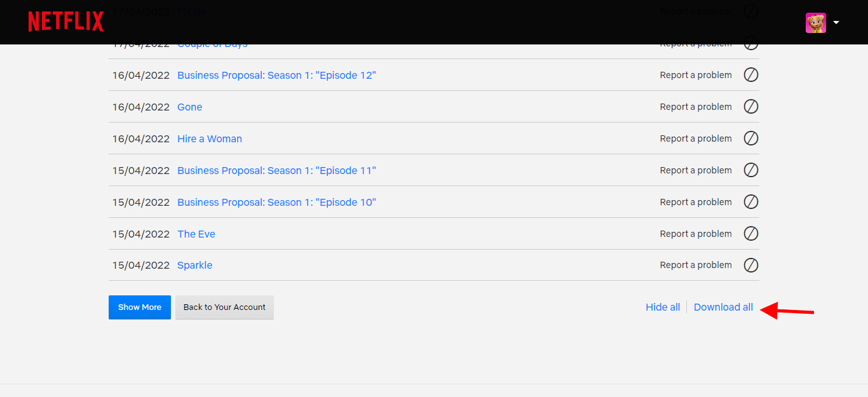Image resolution: width=868 pixels, height=397 pixels.
Task: Click the 15/04/2022 date beside Sparkle
Action: tap(141, 265)
